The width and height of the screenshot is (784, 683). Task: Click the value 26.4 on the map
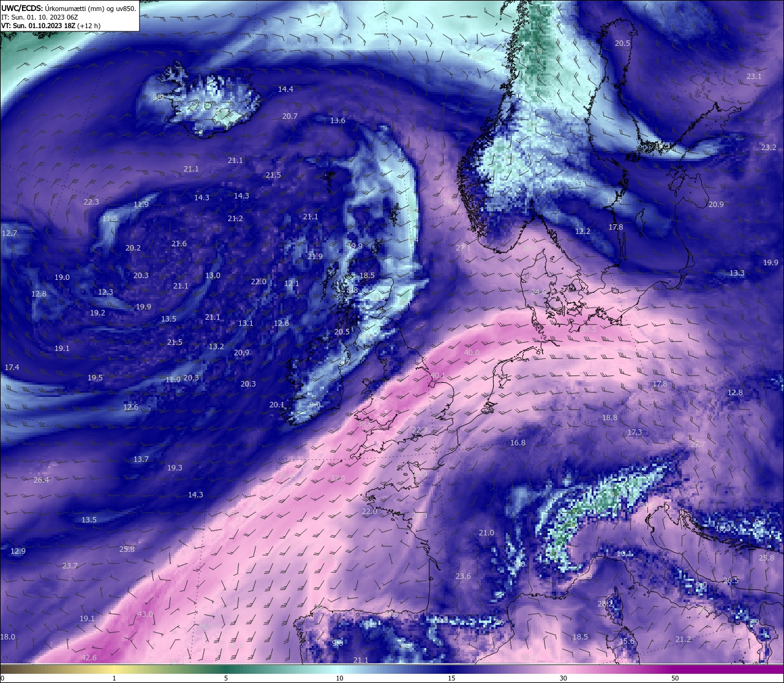coord(41,480)
